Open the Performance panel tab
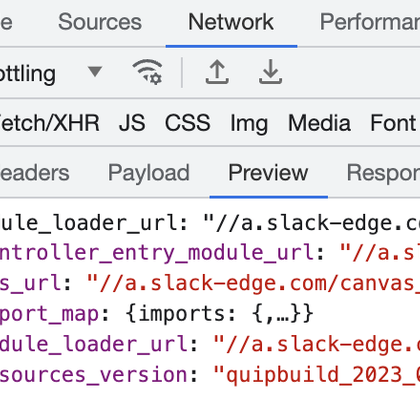 coord(370,22)
